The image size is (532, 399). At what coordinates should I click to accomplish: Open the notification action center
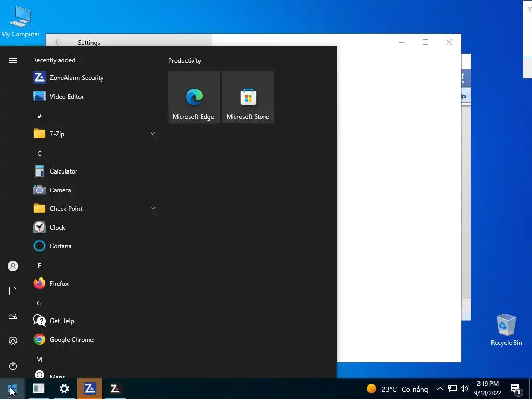point(516,390)
